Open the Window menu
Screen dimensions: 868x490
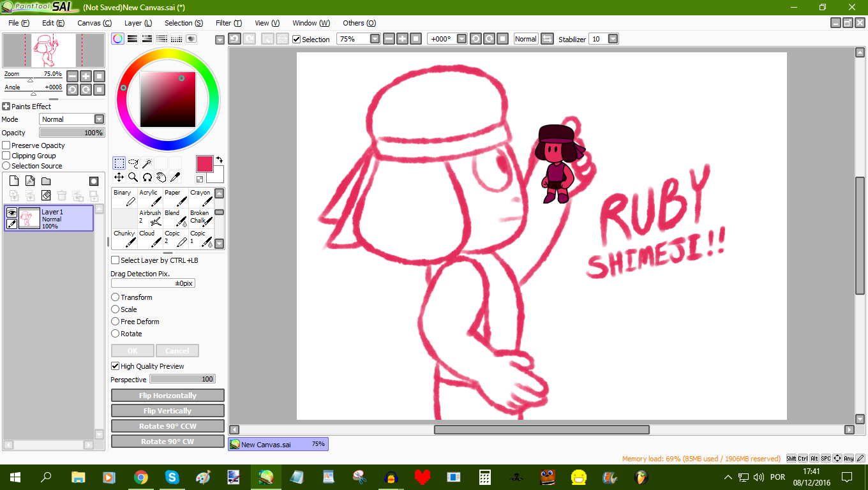(311, 23)
